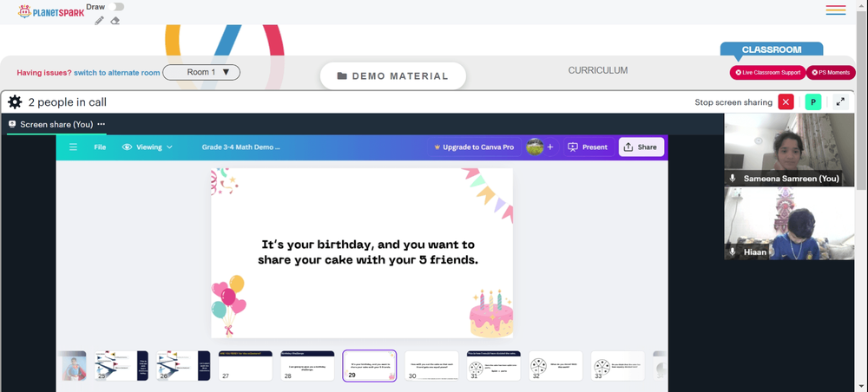Click Sameena Samreen's video tile

(x=789, y=150)
